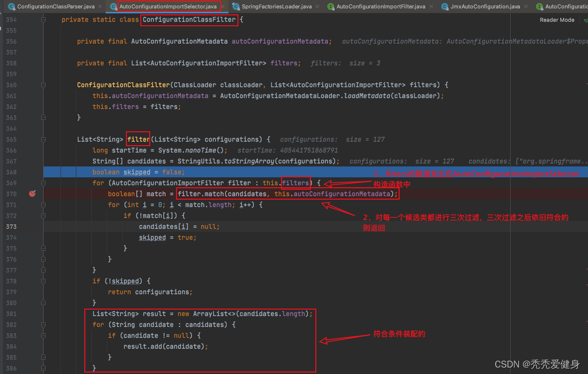Click line number 373 in the gutter
The height and width of the screenshot is (374, 588).
[11, 227]
